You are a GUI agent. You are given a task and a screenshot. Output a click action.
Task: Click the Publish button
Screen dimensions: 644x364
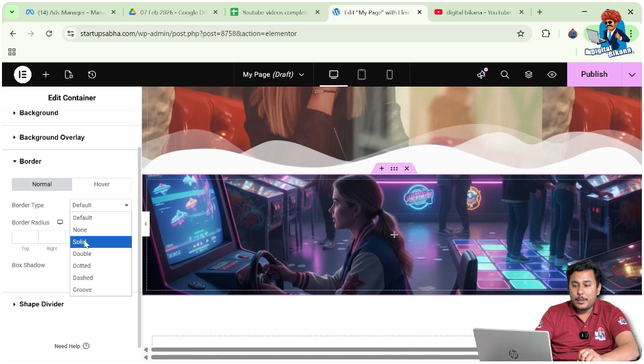594,75
